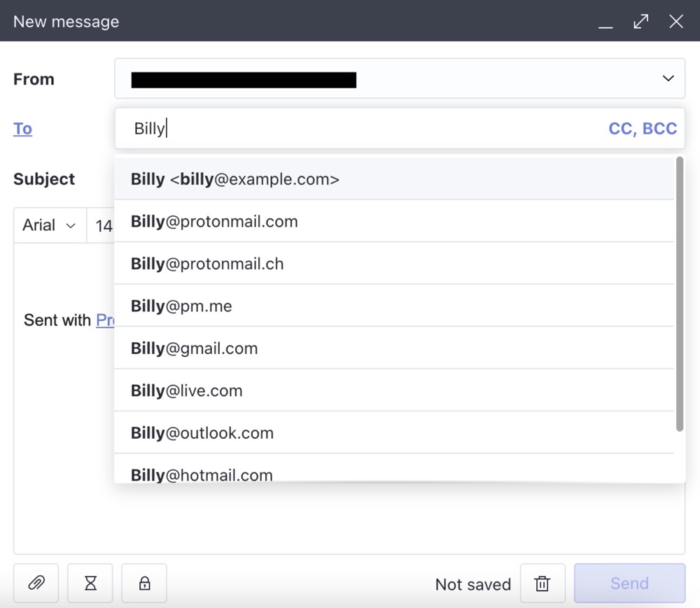Screen dimensions: 700x608
Task: Close the New message composer
Action: point(676,21)
